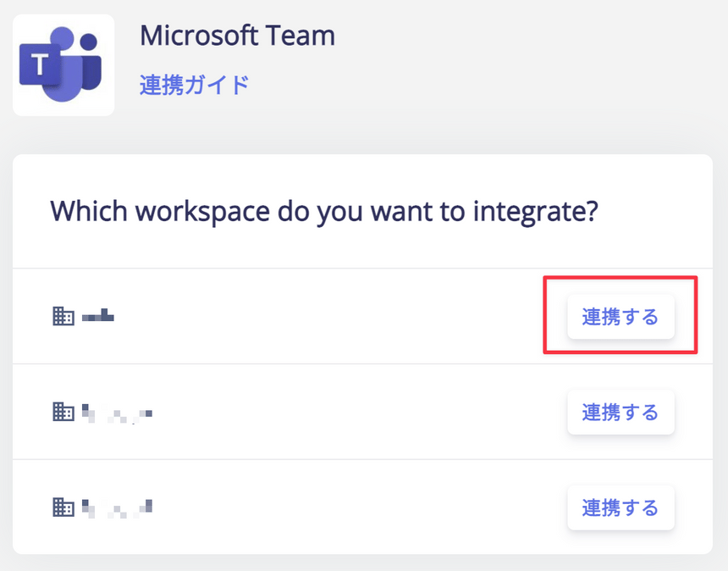The width and height of the screenshot is (728, 571).
Task: Click the first workspace building icon
Action: pyautogui.click(x=63, y=316)
